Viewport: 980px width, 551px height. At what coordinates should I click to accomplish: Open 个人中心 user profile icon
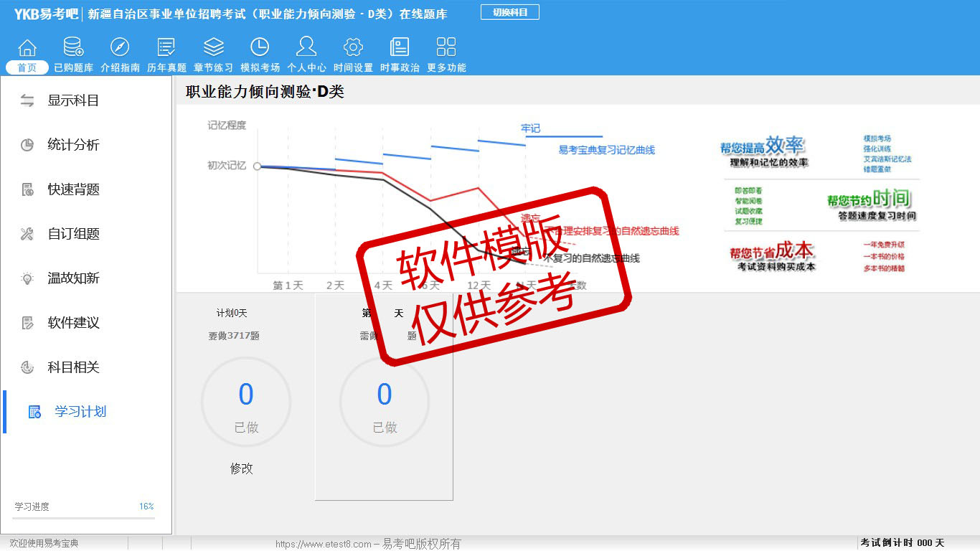[306, 48]
